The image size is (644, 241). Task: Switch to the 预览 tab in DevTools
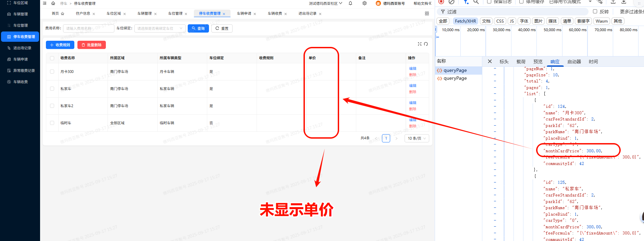[538, 62]
